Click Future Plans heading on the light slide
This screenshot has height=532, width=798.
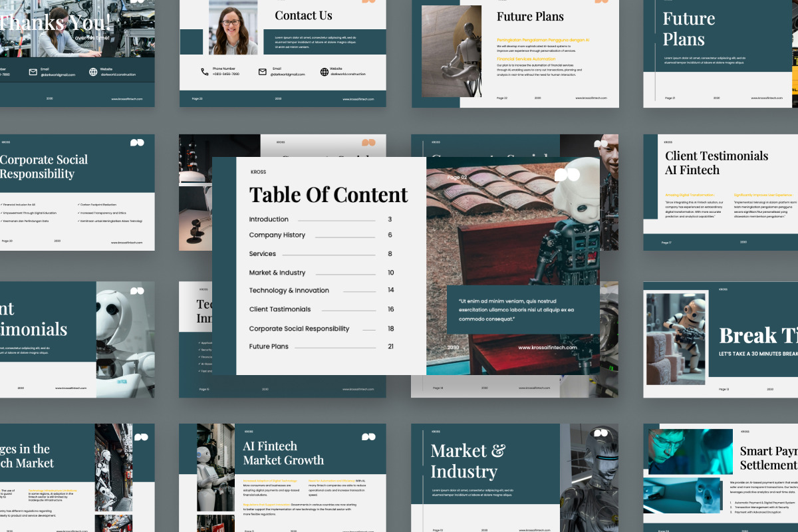(530, 17)
